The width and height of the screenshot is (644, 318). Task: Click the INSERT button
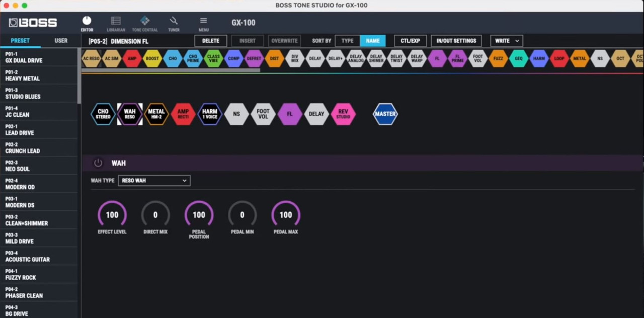click(x=248, y=41)
